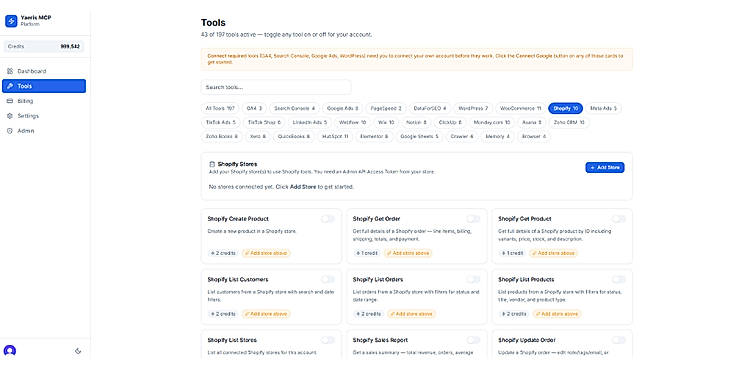Pick the Crawler filter chip
Viewport: 736px width, 368px height.
pyautogui.click(x=462, y=137)
